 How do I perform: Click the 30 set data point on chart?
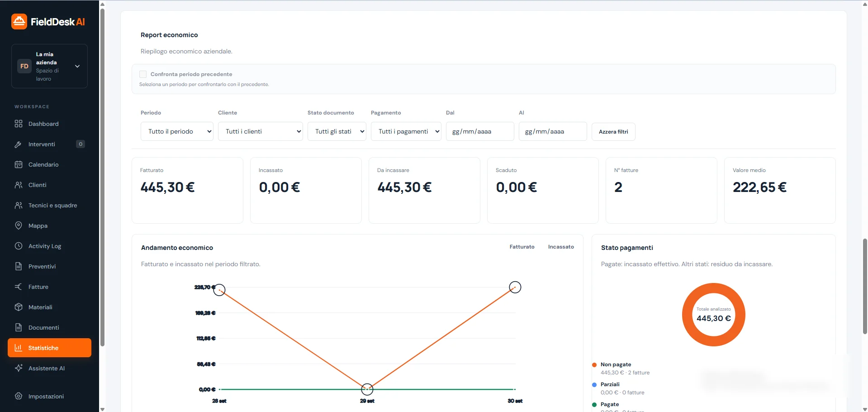point(515,287)
